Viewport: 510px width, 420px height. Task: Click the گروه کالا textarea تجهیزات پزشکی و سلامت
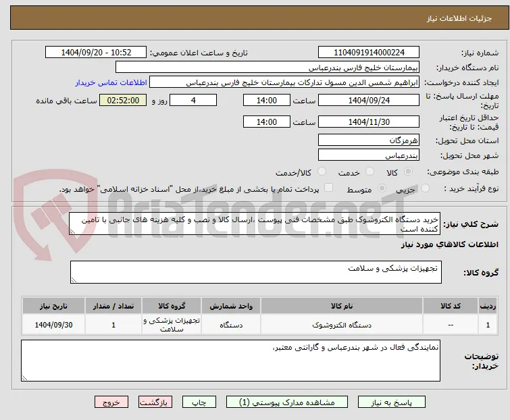click(256, 272)
